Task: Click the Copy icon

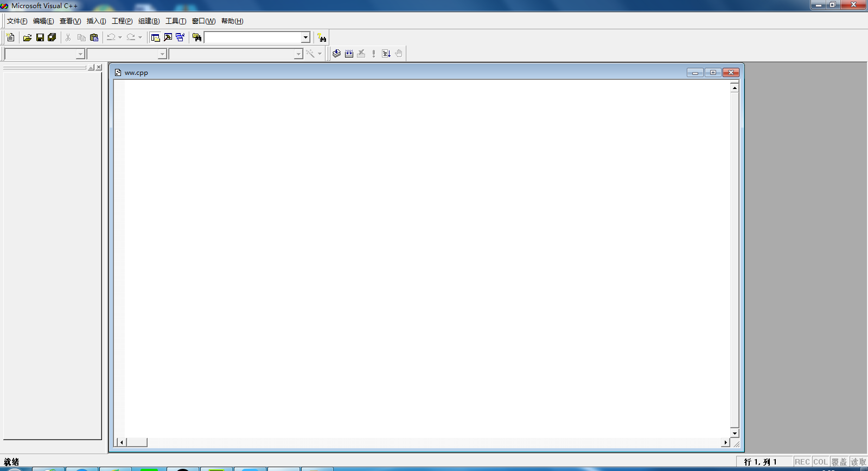Action: tap(81, 37)
